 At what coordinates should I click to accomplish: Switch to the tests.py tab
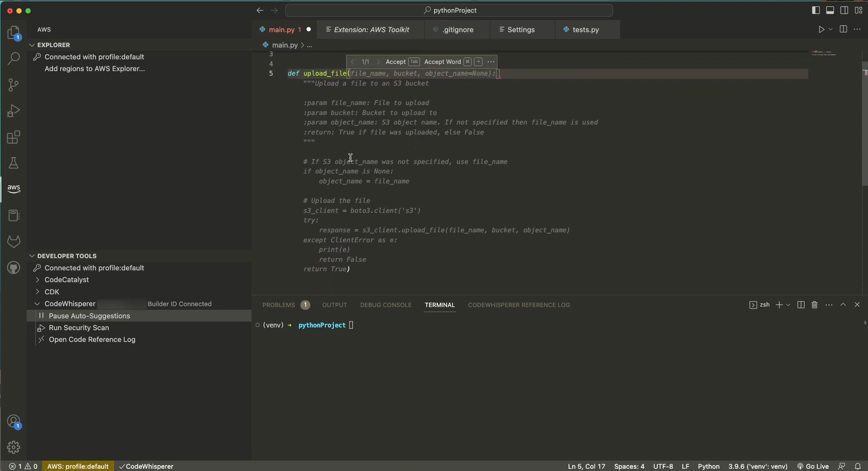pyautogui.click(x=588, y=30)
